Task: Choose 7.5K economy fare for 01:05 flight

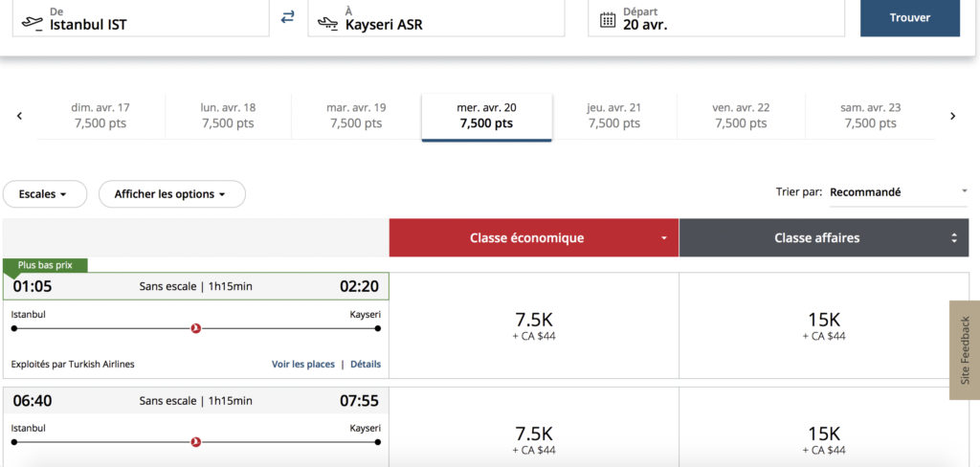Action: pyautogui.click(x=534, y=325)
